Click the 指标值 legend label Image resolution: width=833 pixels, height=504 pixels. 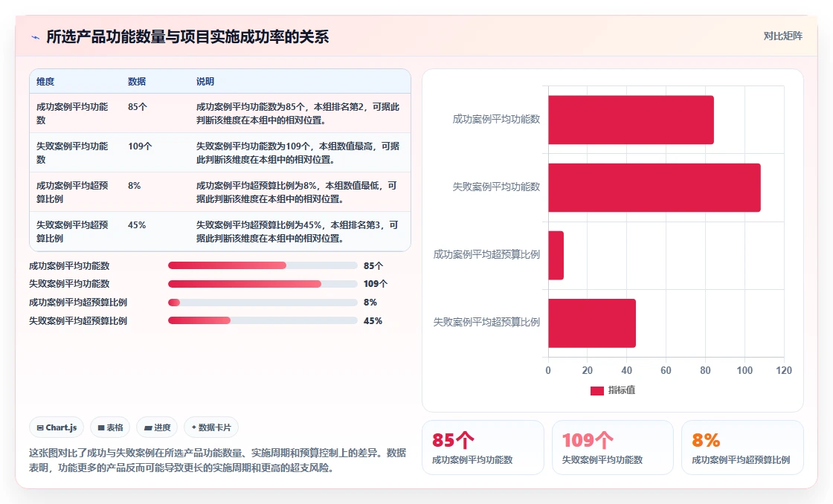click(622, 390)
